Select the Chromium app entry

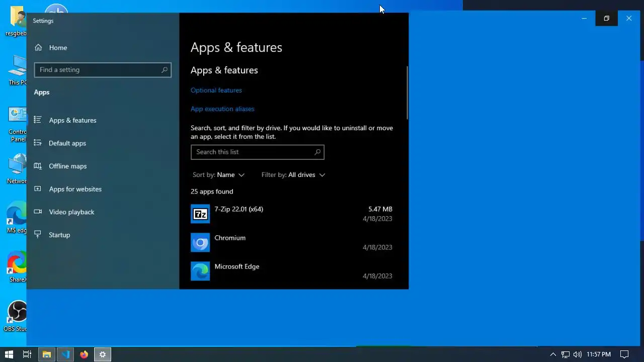point(292,242)
